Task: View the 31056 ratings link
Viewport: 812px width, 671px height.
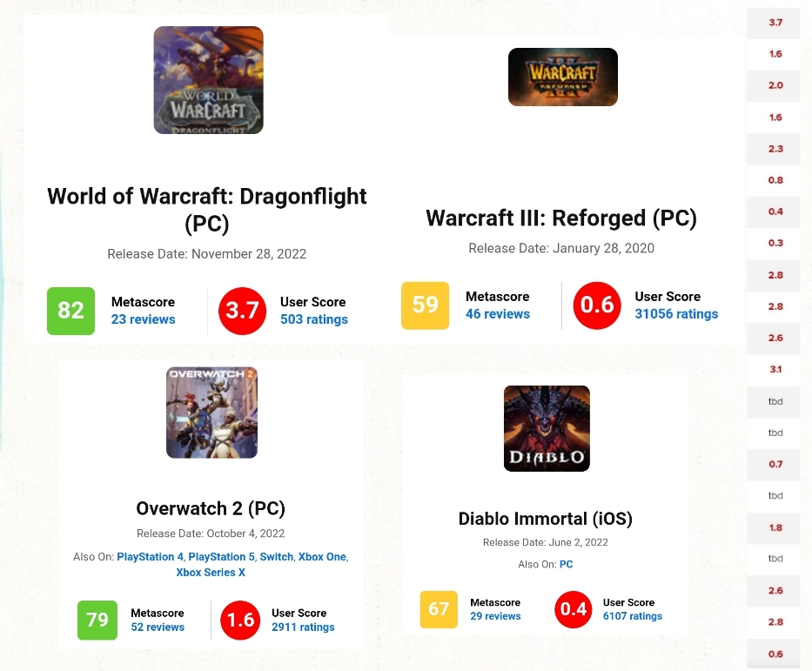Action: tap(676, 314)
